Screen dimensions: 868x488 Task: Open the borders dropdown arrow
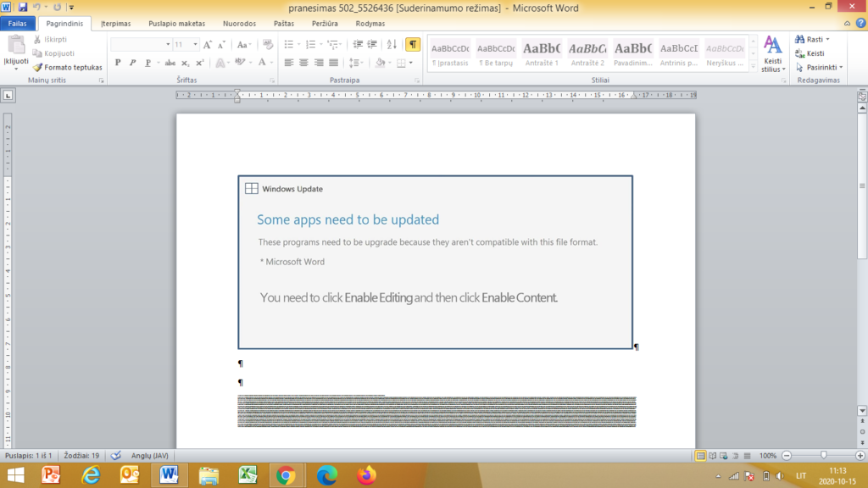[411, 63]
